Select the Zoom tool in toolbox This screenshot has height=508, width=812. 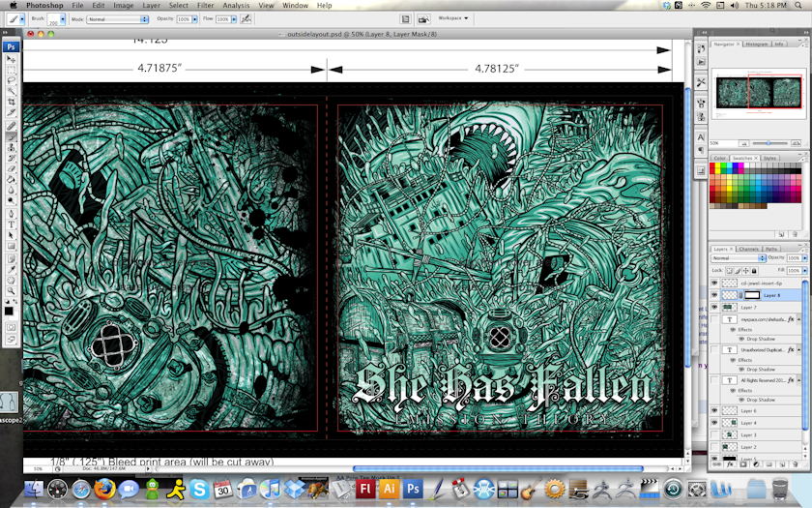[x=12, y=289]
